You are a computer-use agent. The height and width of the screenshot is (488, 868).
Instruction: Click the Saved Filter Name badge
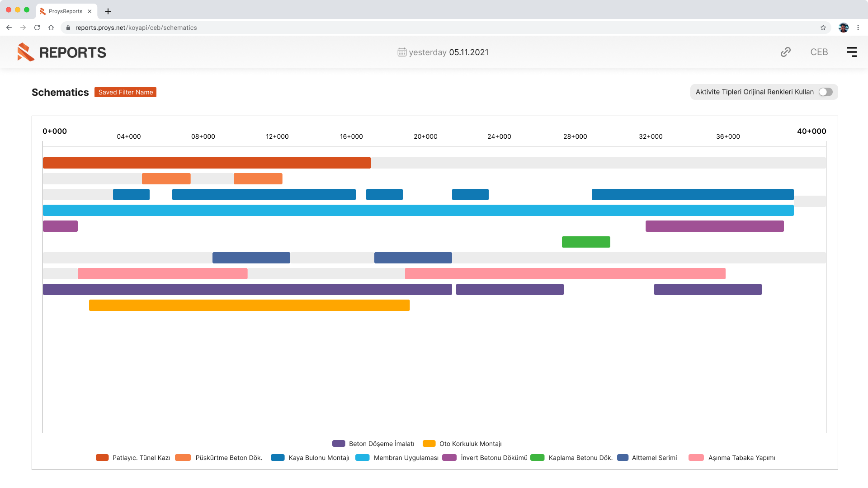125,92
